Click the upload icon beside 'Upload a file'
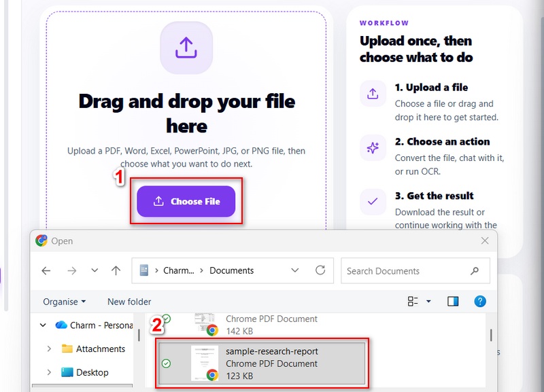The height and width of the screenshot is (392, 544). pos(373,94)
